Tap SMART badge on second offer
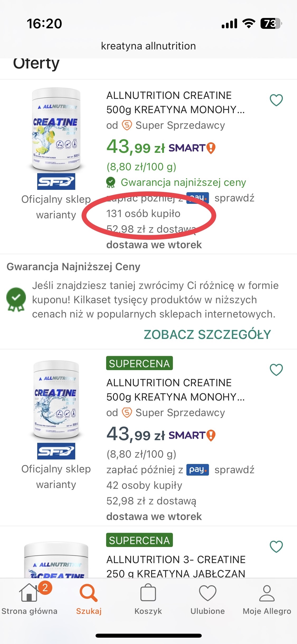The width and height of the screenshot is (297, 644). click(x=192, y=435)
